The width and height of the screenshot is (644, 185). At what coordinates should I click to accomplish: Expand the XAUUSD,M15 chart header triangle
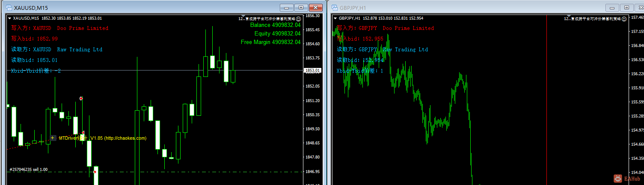pyautogui.click(x=9, y=18)
